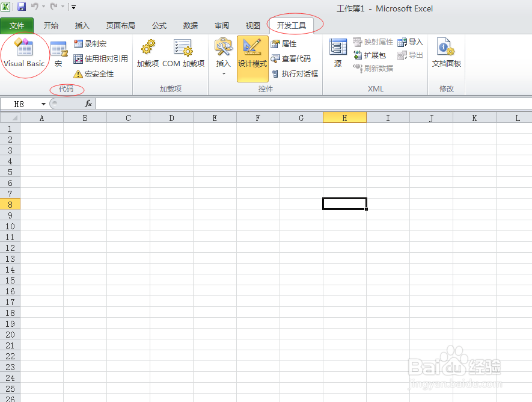Screen dimensions: 532x402
Task: Click View Code (查看代码)
Action: pos(291,59)
